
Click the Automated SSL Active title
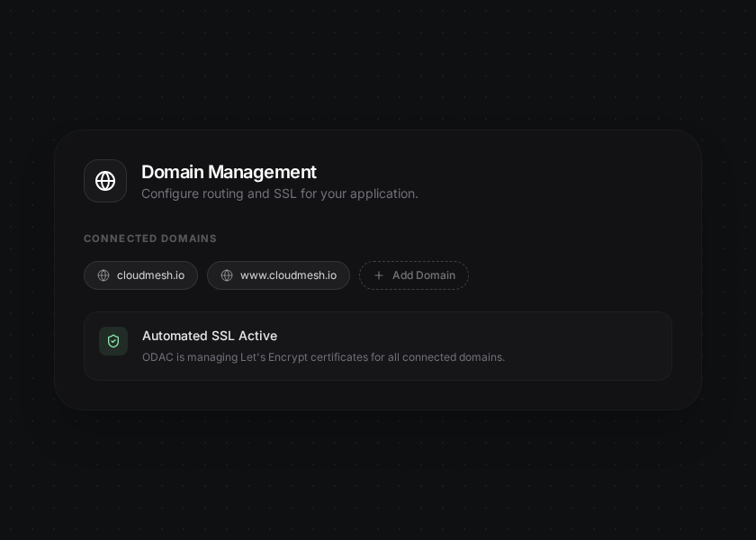(210, 336)
